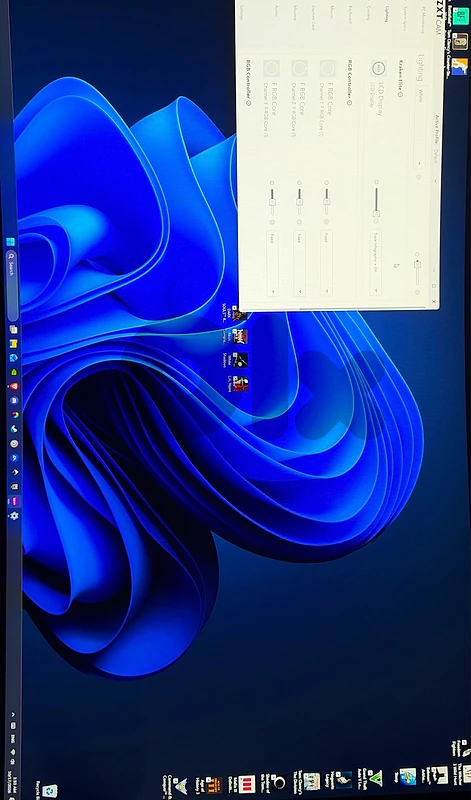Adjust Channel 3 F RGB Core brightness slider
Viewport: 471px width, 800px height.
pos(272,202)
